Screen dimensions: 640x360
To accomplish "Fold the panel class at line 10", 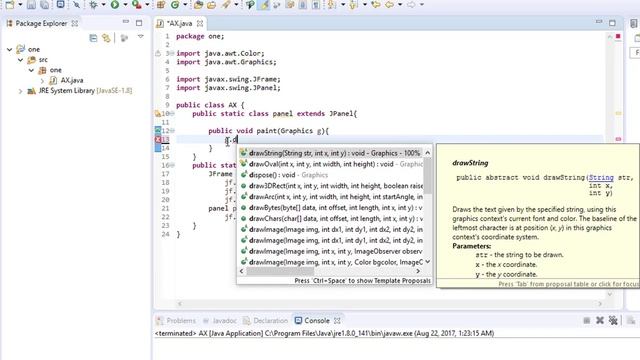I will tap(172, 114).
